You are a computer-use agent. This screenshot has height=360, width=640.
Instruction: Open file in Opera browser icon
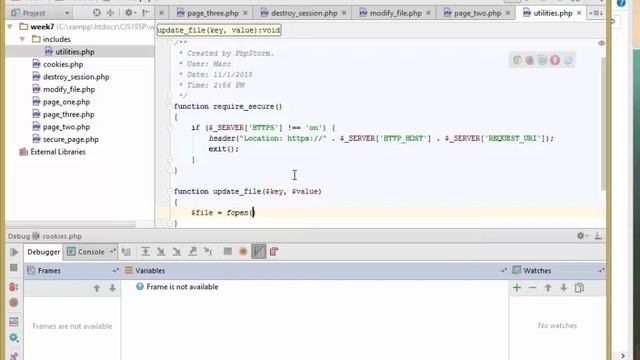click(555, 60)
